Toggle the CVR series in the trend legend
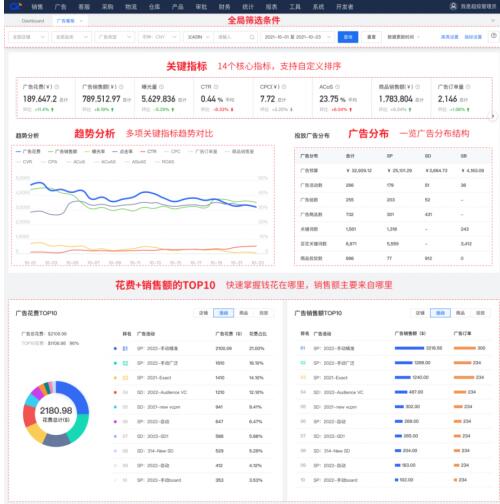The image size is (500, 504). [24, 162]
